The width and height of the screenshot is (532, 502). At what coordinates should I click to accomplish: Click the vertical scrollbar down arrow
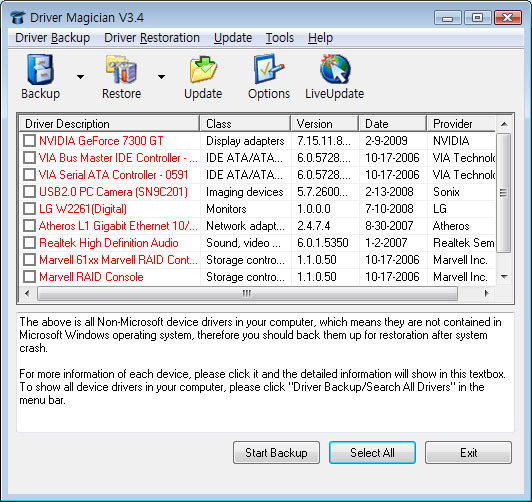point(504,277)
